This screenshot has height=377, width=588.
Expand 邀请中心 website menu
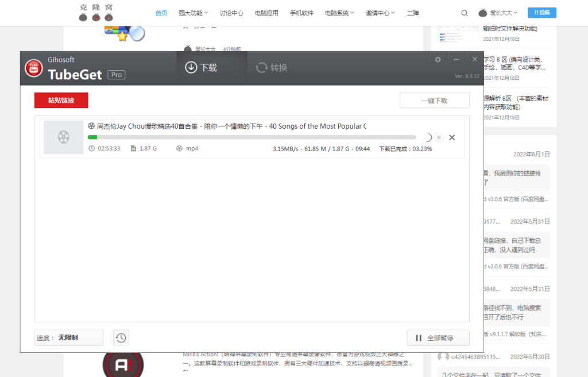click(380, 13)
